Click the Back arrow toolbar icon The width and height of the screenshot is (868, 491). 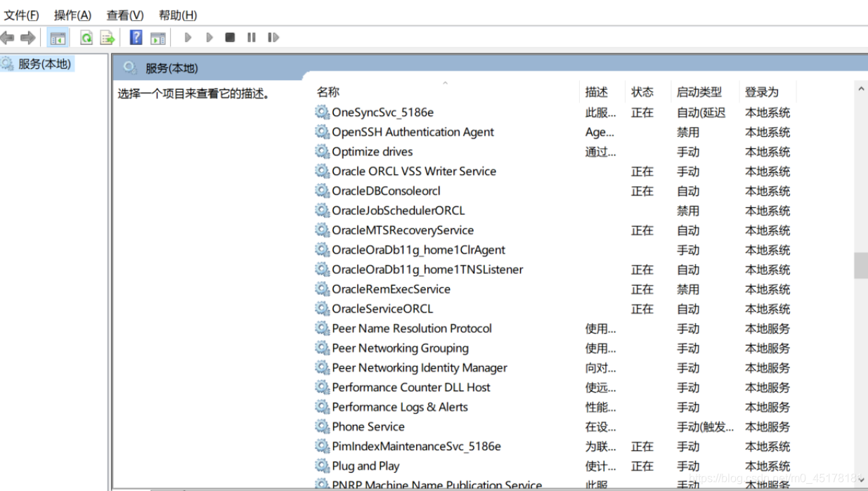coord(7,37)
